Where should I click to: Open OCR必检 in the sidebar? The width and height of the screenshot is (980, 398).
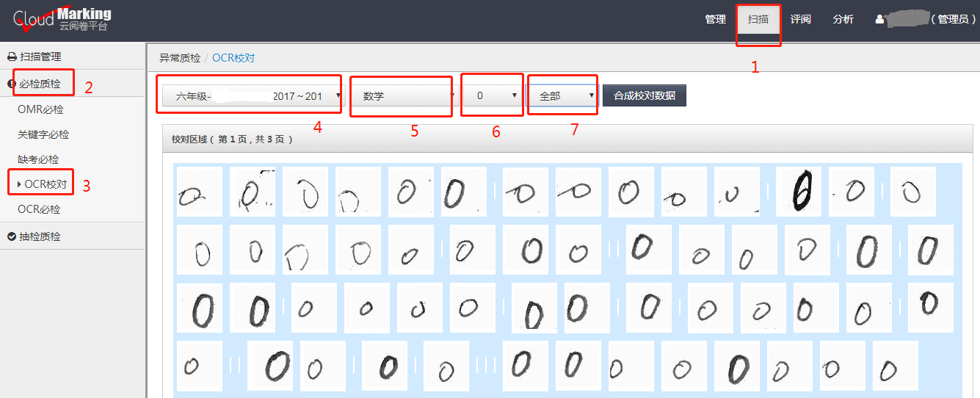point(39,209)
